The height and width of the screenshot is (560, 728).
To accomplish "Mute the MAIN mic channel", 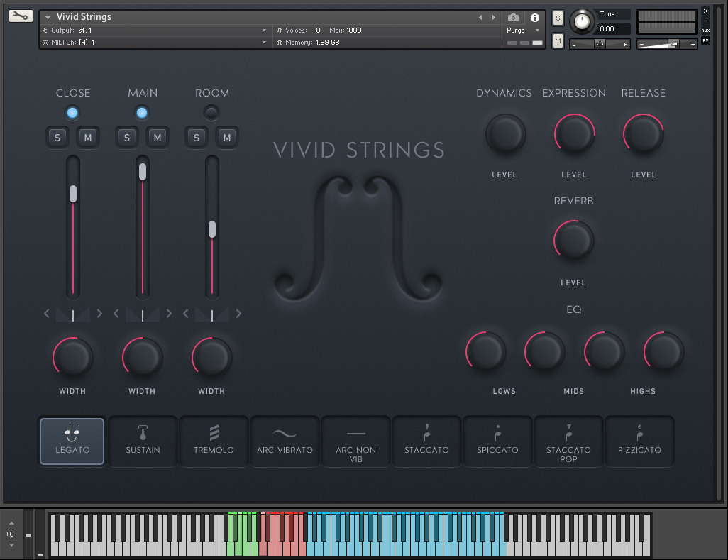I will point(157,137).
